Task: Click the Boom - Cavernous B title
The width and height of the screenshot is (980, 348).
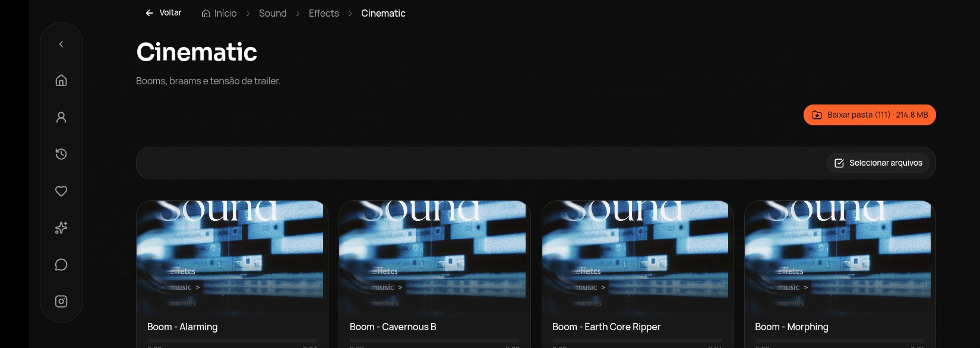Action: (393, 327)
